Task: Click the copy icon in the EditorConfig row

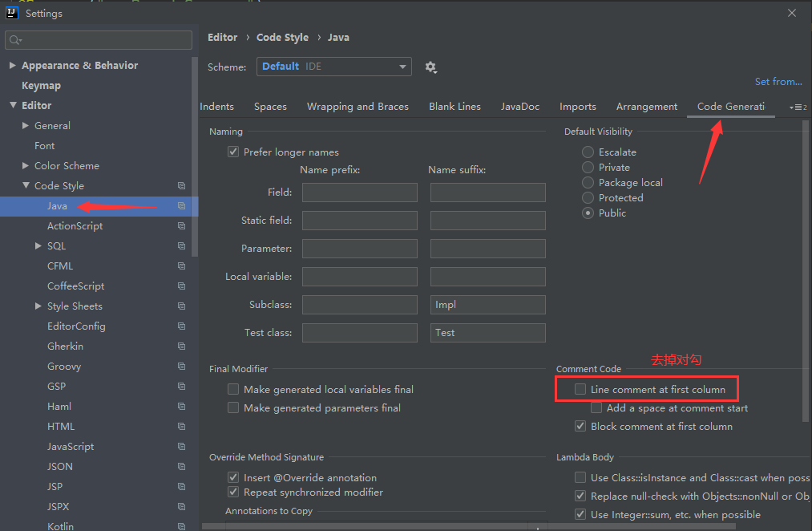Action: click(181, 326)
